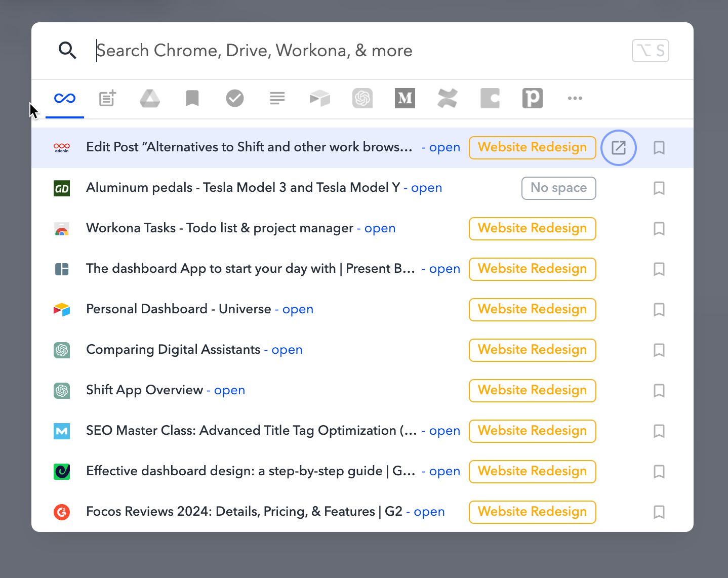Bookmark the Focos Reviews 2024 result
Image resolution: width=728 pixels, height=578 pixels.
pos(659,512)
